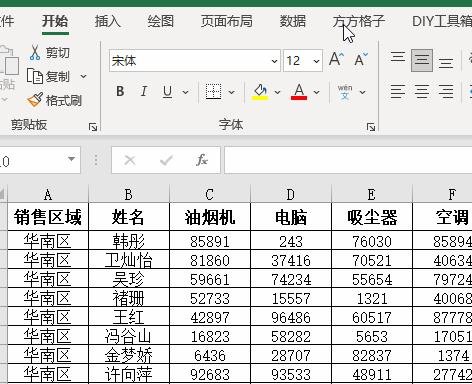Align text to top
Viewport: 472px width, 384px height.
coord(398,57)
